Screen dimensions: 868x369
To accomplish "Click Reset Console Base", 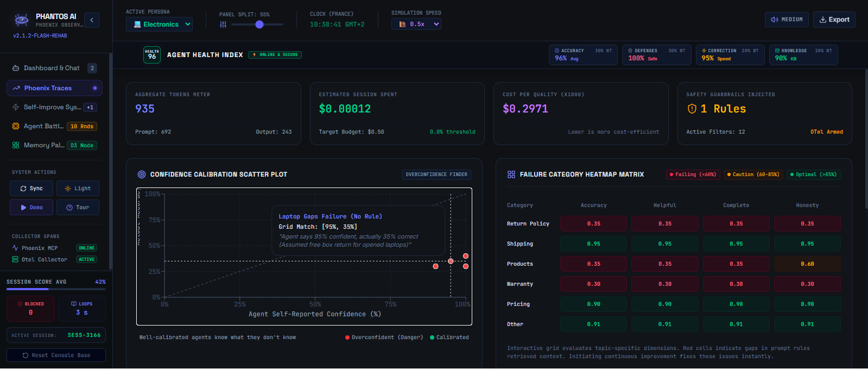I will (x=56, y=355).
